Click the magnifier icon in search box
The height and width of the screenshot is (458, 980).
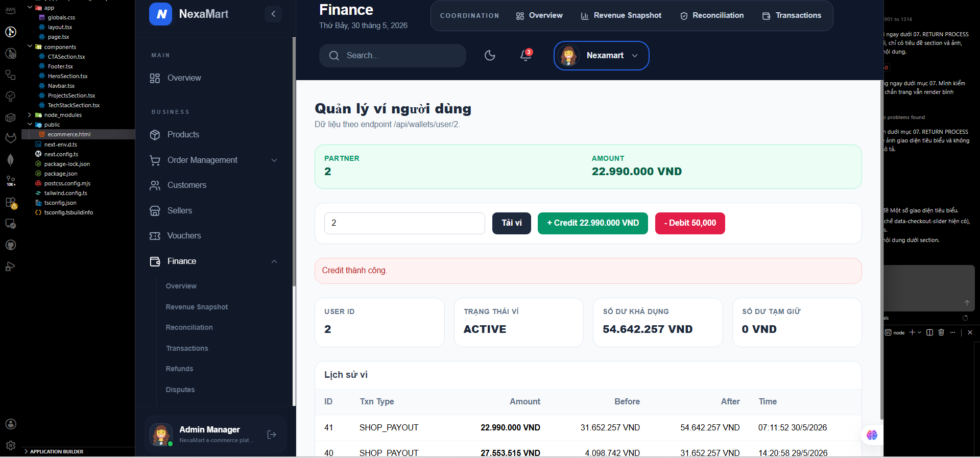[x=334, y=56]
